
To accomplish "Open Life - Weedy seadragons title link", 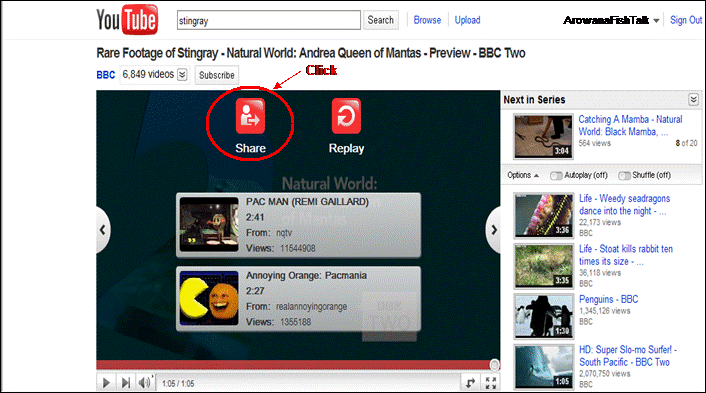I will [x=624, y=205].
